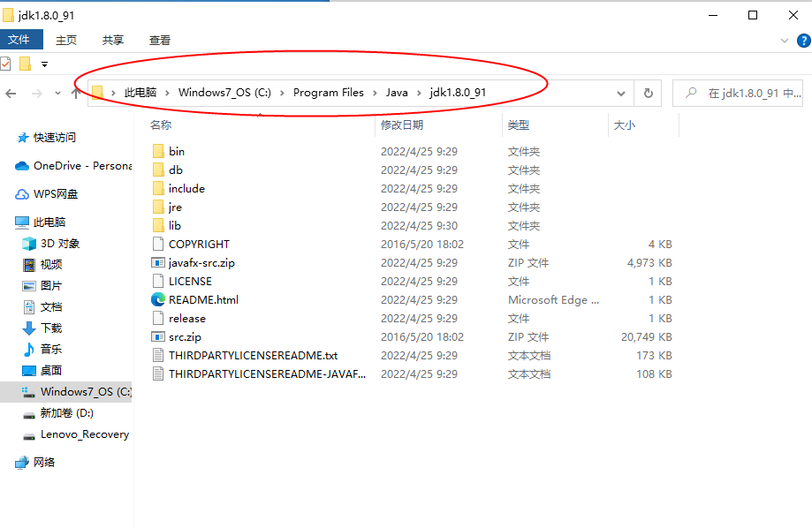Go back with the left arrow
812x528 pixels.
[11, 94]
